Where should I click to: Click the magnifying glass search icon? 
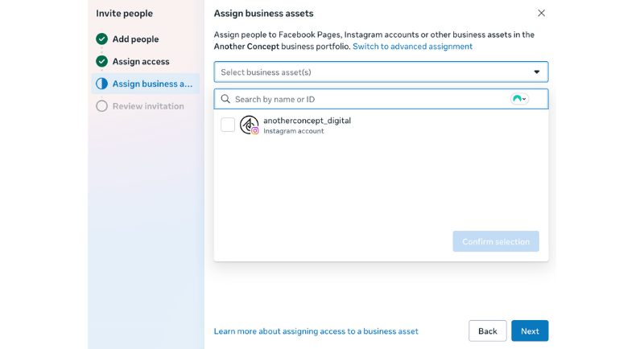pyautogui.click(x=225, y=99)
